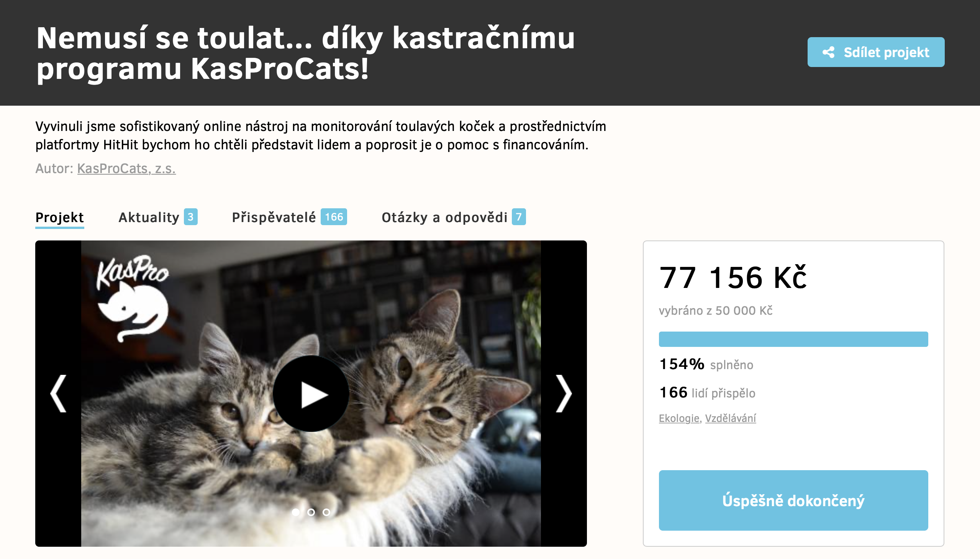Play the KasProCats campaign video
The image size is (980, 559).
pos(311,394)
